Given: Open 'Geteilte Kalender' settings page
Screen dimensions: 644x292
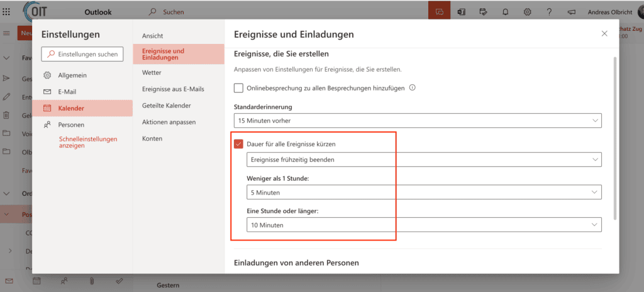Looking at the screenshot, I should coord(166,105).
